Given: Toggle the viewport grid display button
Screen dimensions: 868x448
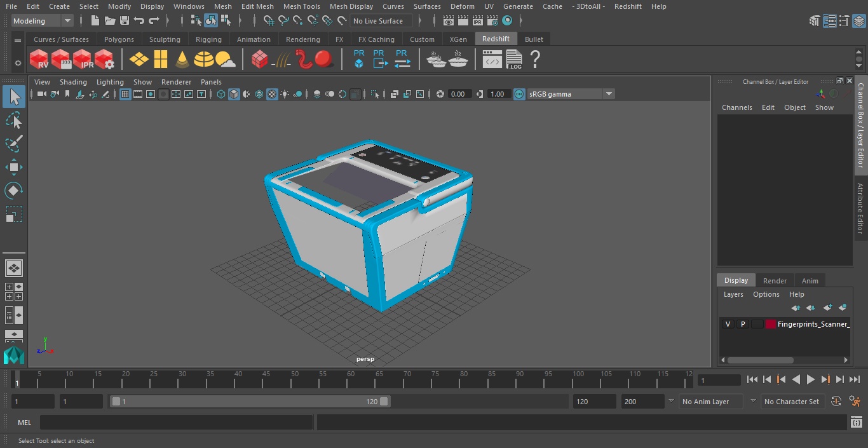Looking at the screenshot, I should click(x=125, y=94).
